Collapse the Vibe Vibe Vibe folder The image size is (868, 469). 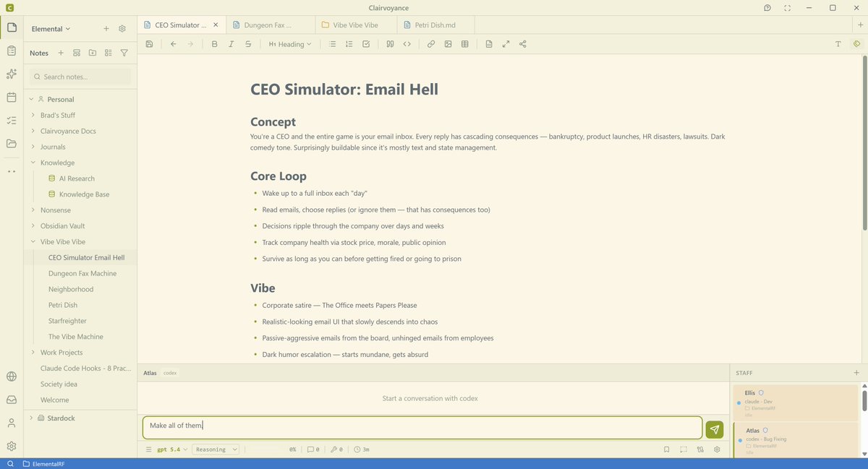tap(33, 242)
